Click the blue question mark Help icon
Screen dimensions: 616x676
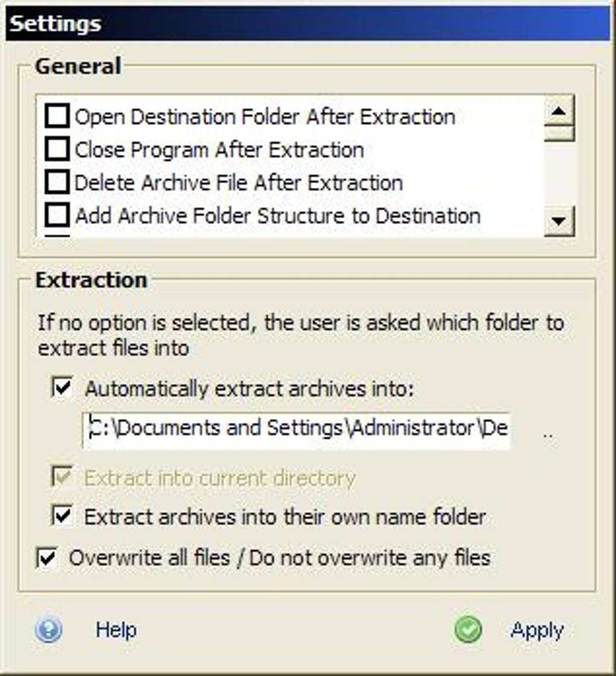coord(48,631)
